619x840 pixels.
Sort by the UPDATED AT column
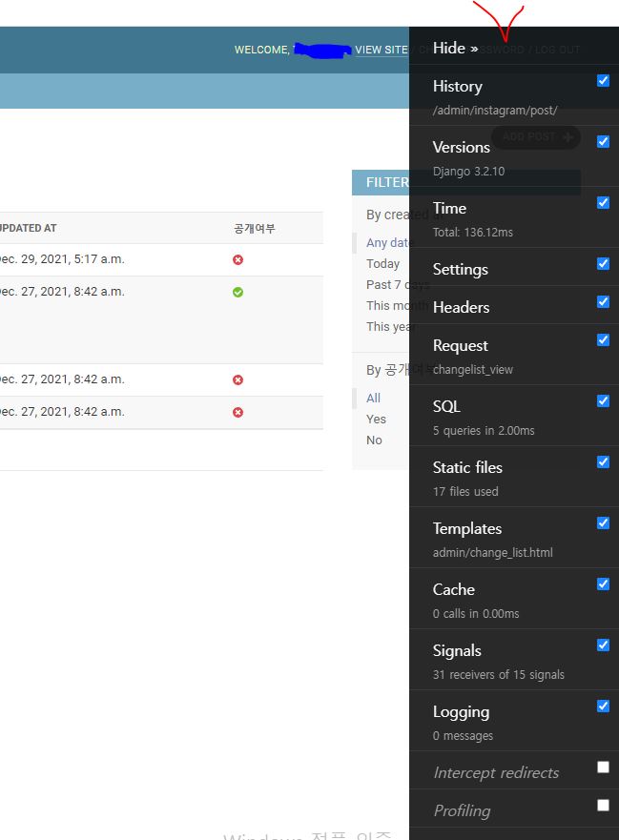click(28, 228)
